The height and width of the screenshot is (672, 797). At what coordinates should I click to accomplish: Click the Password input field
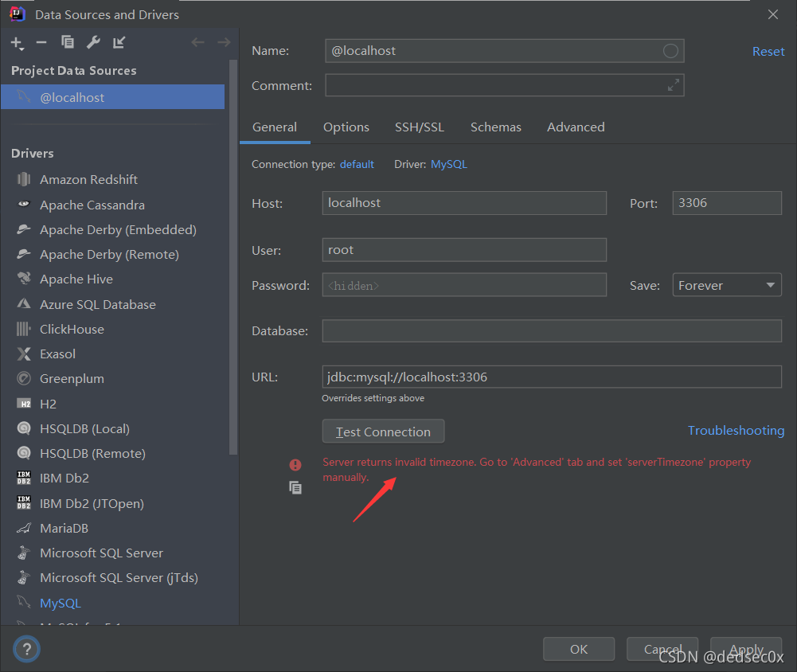464,285
